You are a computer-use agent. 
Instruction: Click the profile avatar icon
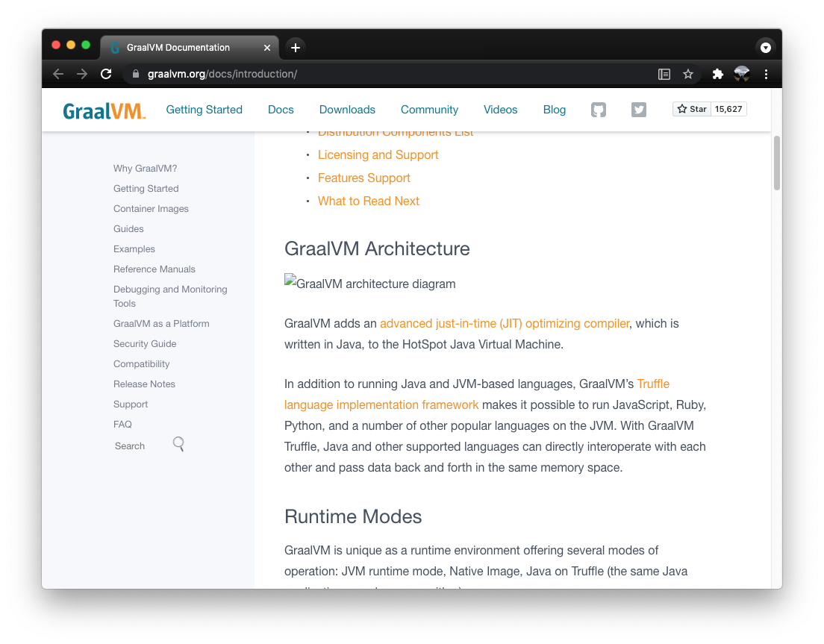pos(742,74)
